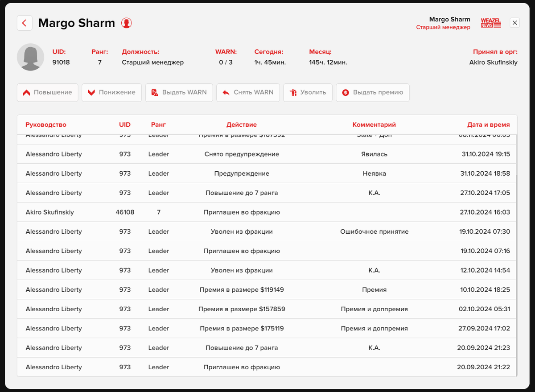Click the Действие column header
535x392 pixels.
(242, 125)
